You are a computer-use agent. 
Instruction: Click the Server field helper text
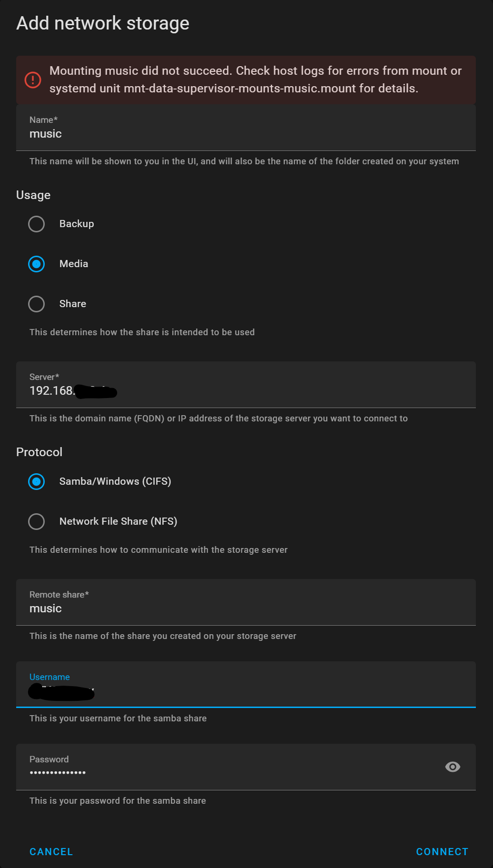[218, 418]
